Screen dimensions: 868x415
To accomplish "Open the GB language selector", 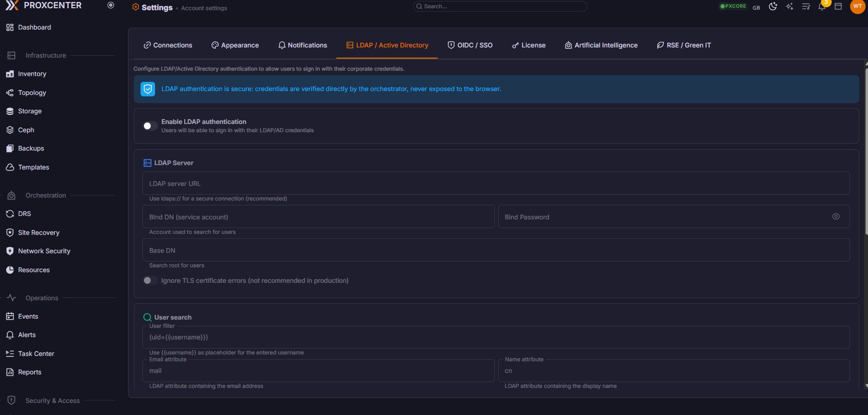I will [x=756, y=7].
